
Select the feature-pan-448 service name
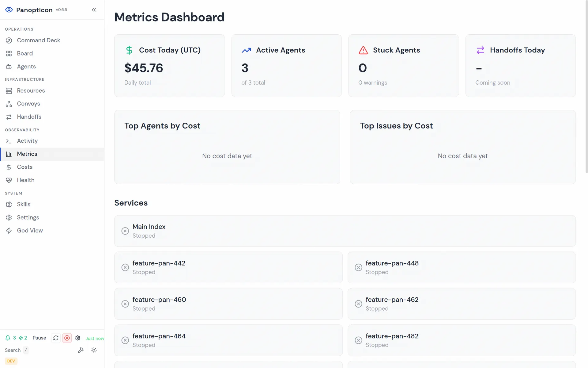pos(392,263)
